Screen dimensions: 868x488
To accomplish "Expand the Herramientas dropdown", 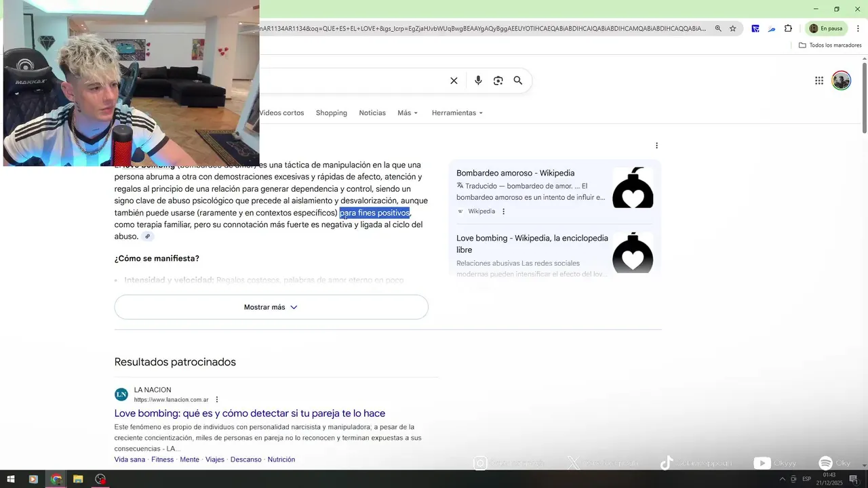I will tap(457, 113).
